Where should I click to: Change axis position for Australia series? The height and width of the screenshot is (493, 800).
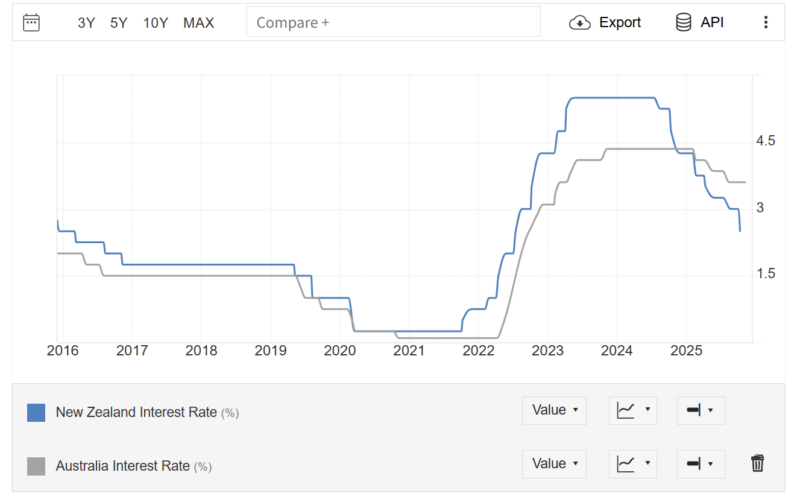tap(700, 464)
